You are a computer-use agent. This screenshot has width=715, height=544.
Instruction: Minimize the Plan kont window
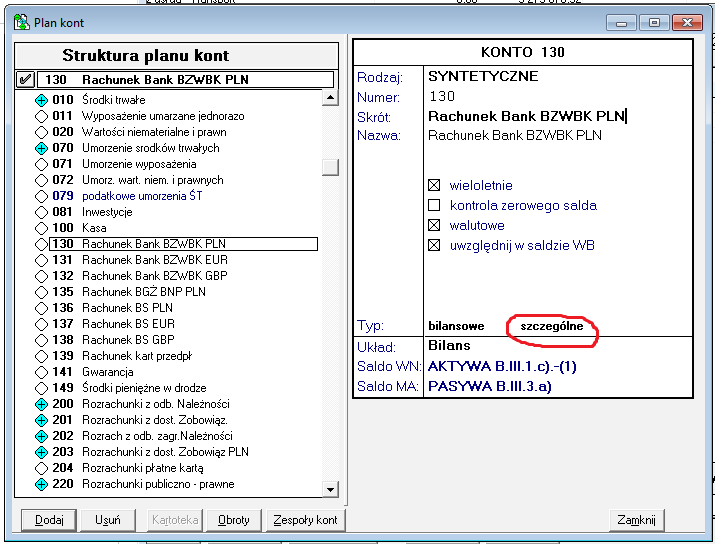click(621, 22)
